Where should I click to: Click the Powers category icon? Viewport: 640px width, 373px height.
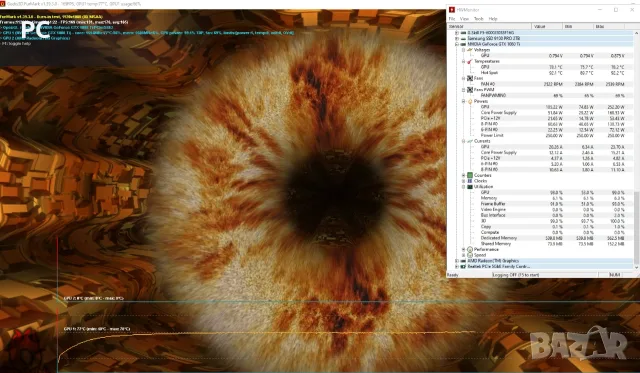tap(470, 101)
